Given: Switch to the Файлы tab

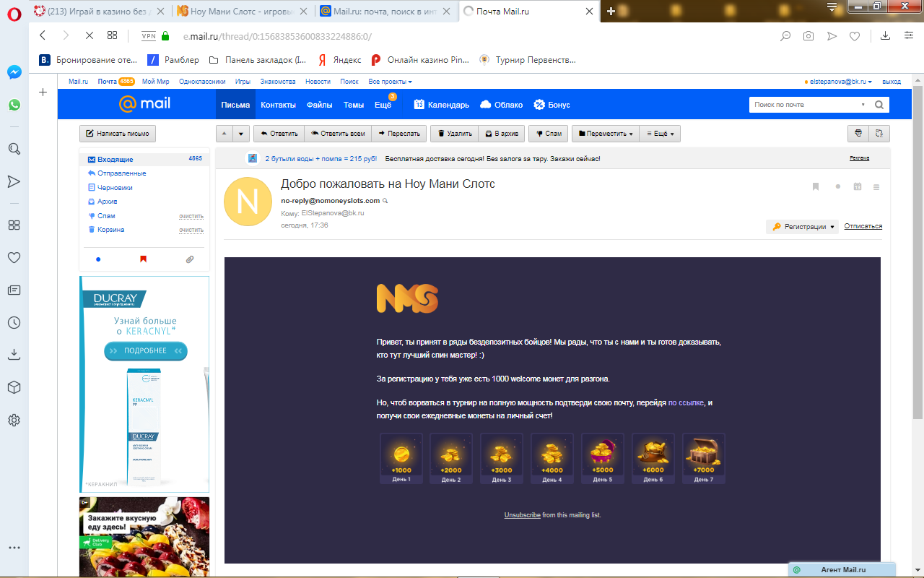Looking at the screenshot, I should point(319,105).
